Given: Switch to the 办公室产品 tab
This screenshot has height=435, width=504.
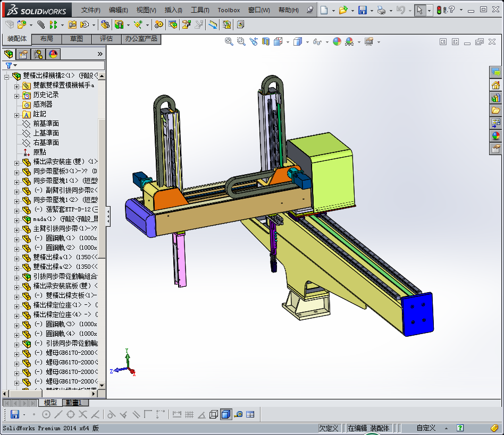Looking at the screenshot, I should pyautogui.click(x=141, y=39).
